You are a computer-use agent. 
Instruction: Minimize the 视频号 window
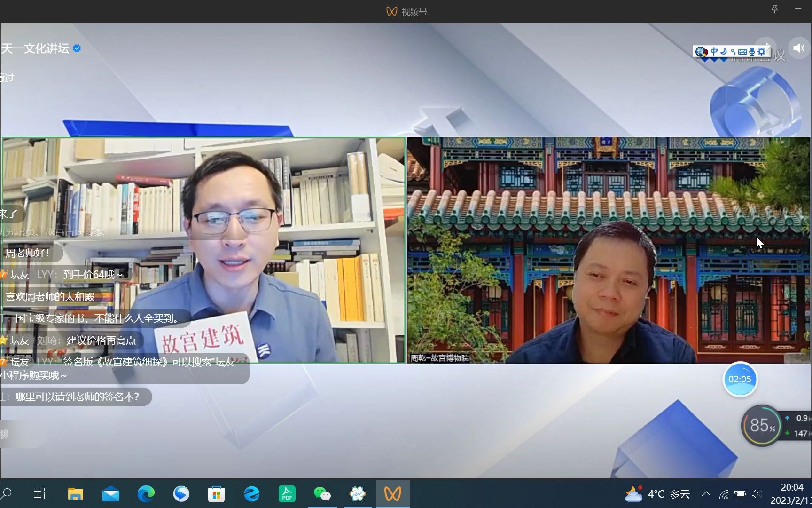pos(798,9)
